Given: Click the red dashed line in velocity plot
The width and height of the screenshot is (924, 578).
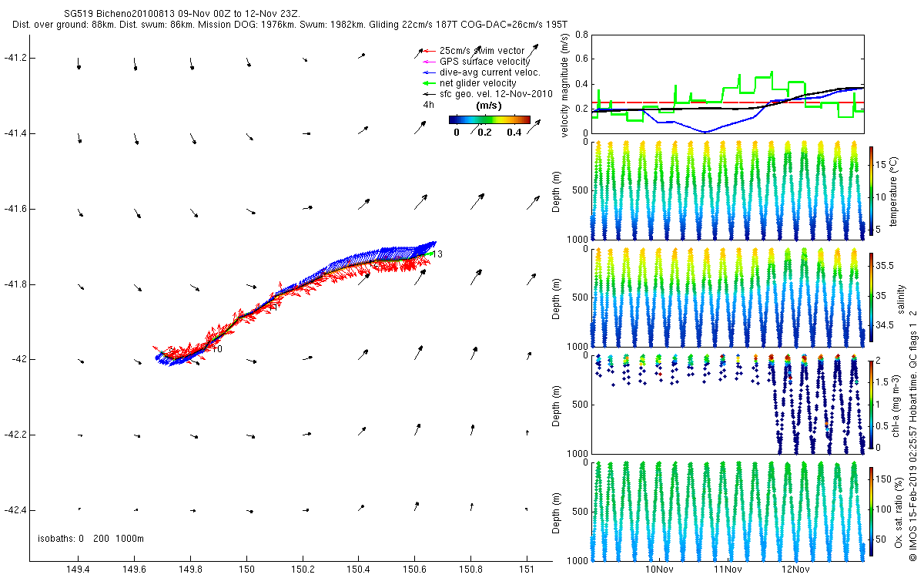Looking at the screenshot, I should pyautogui.click(x=728, y=102).
